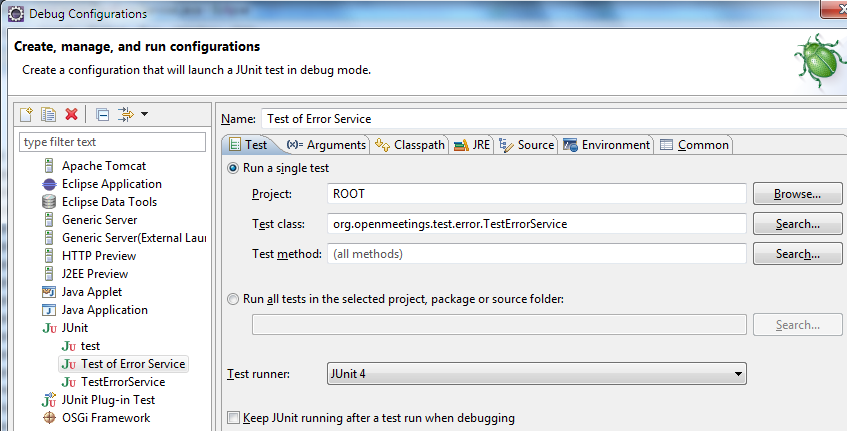
Task: Open the Environment tab
Action: [x=606, y=145]
